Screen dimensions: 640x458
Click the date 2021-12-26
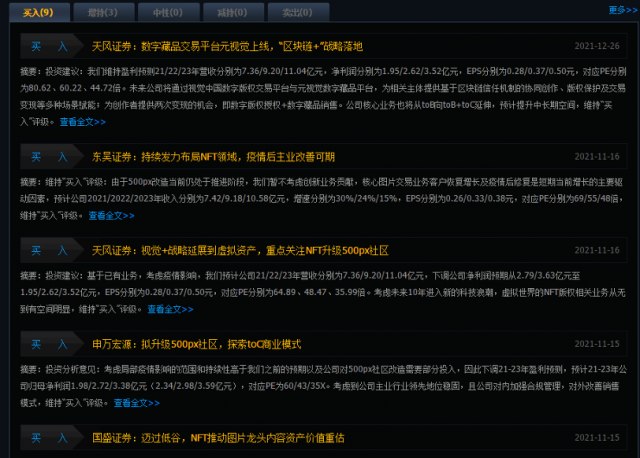point(597,46)
